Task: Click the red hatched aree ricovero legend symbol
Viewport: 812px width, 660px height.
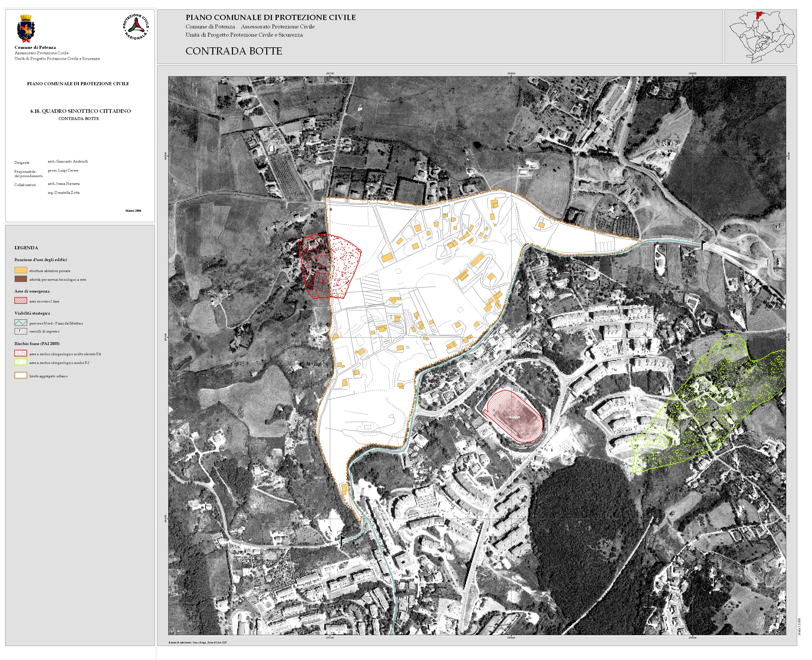Action: [20, 301]
